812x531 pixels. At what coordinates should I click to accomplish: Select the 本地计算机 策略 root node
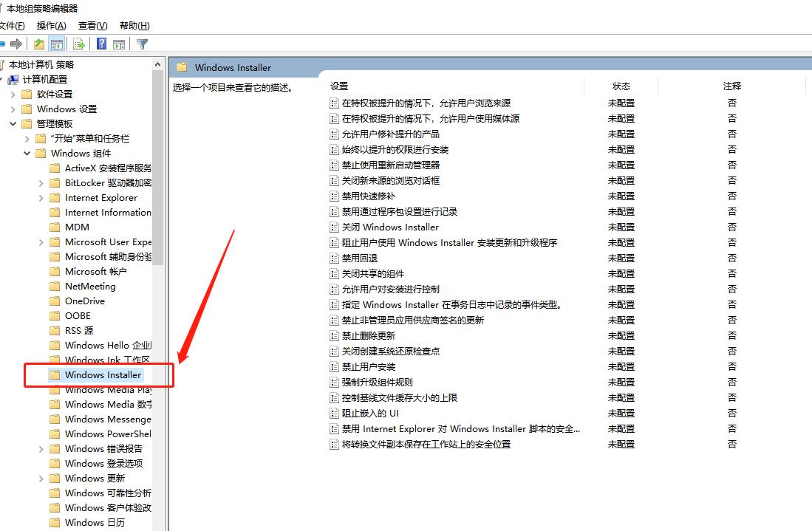(x=41, y=65)
